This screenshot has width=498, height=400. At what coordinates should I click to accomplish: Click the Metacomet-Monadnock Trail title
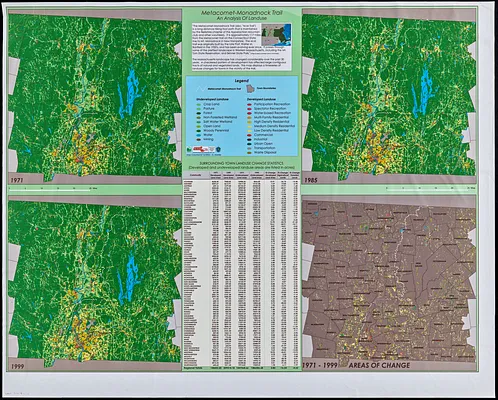(x=242, y=13)
